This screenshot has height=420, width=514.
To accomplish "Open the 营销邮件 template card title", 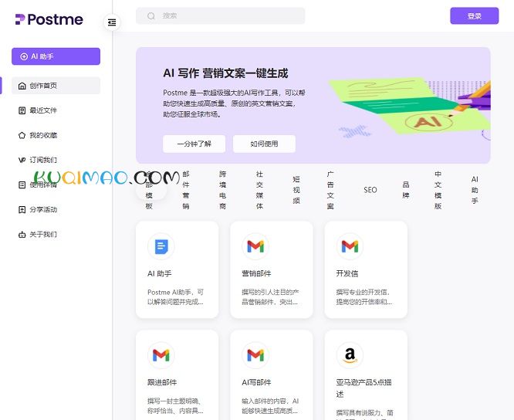I will pyautogui.click(x=256, y=273).
